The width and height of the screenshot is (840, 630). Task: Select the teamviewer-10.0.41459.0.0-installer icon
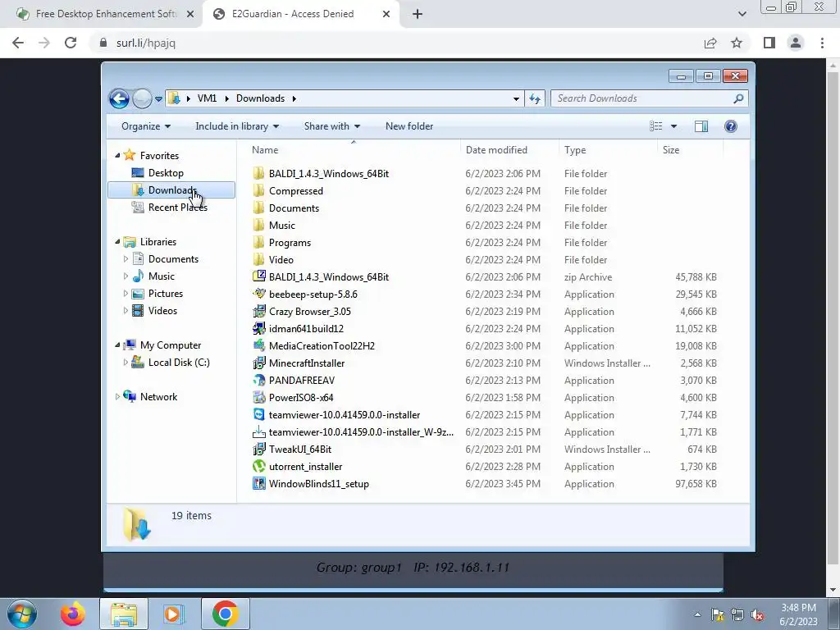click(x=258, y=414)
